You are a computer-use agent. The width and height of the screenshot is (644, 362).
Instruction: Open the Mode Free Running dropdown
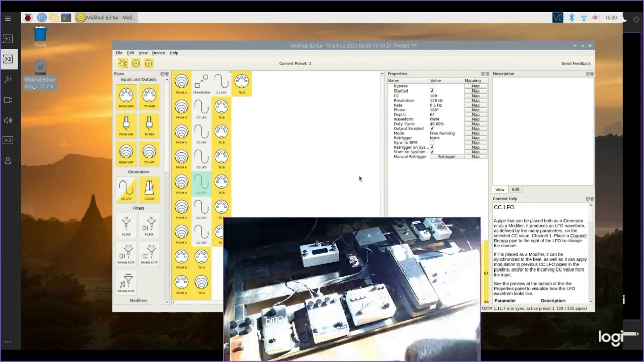click(x=446, y=133)
